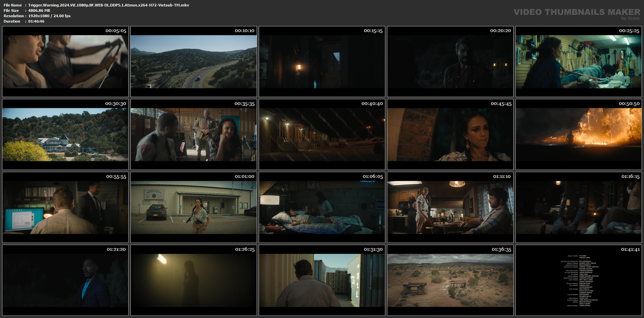Open the 01:16:15 dark fight scene thumbnail

tap(579, 207)
